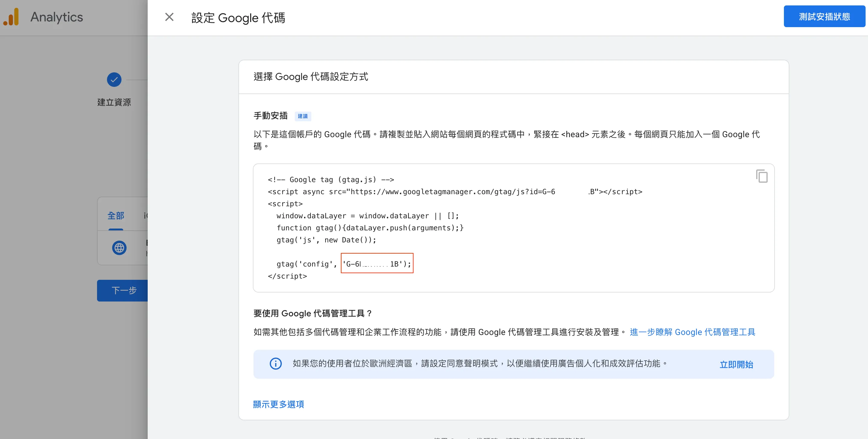Image resolution: width=868 pixels, height=439 pixels.
Task: Select the partially hidden tab next to 全部
Action: point(146,215)
